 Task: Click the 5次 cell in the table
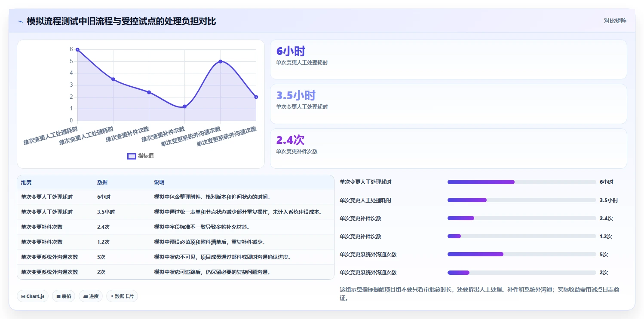(x=101, y=257)
